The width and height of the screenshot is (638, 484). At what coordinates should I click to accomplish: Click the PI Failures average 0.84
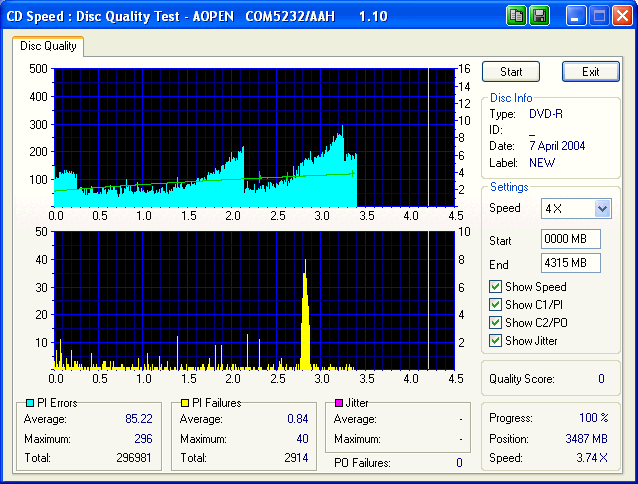click(298, 419)
